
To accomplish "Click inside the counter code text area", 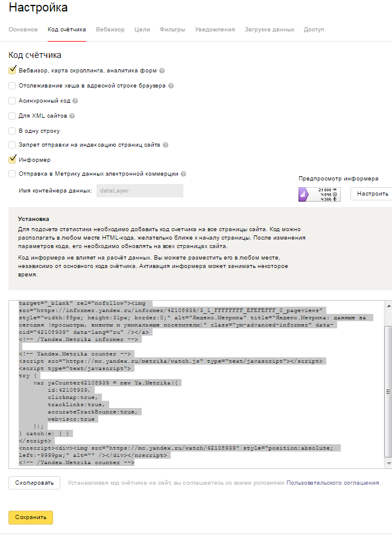I will 197,384.
